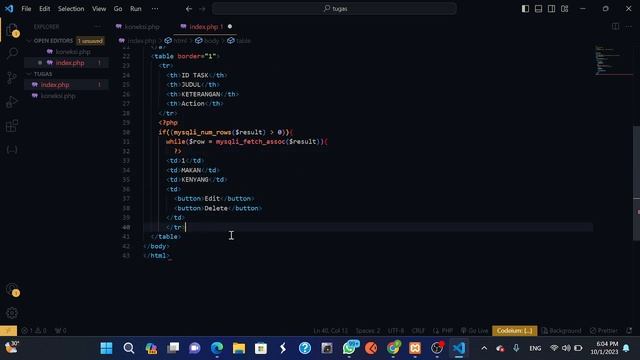Click the editor vertical scrollbar

(636, 184)
